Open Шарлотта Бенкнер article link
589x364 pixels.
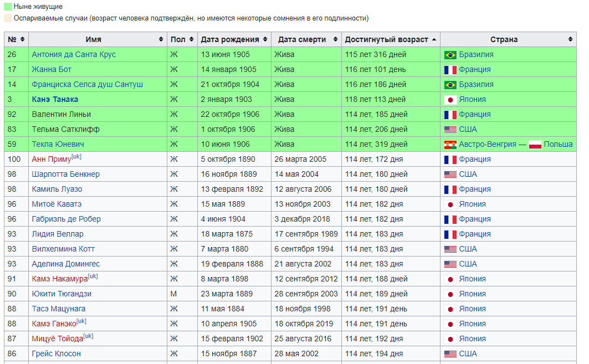pyautogui.click(x=66, y=175)
